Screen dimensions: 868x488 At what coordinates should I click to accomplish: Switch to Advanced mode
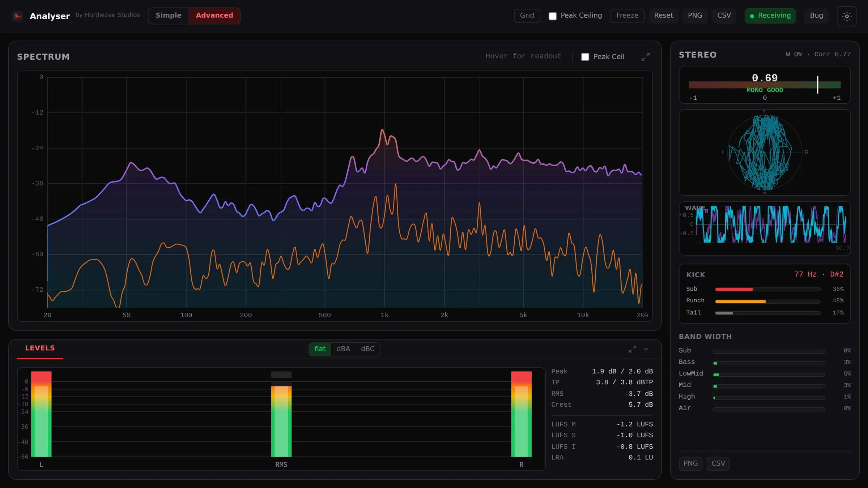[x=214, y=16]
